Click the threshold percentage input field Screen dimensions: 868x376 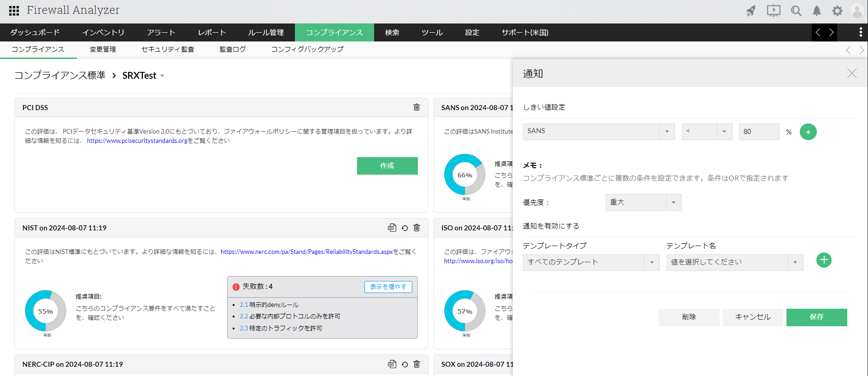click(758, 132)
